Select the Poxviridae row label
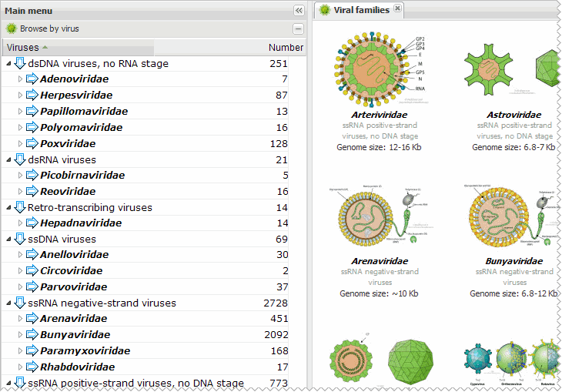Screen dimensions: 562x392 (x=68, y=143)
